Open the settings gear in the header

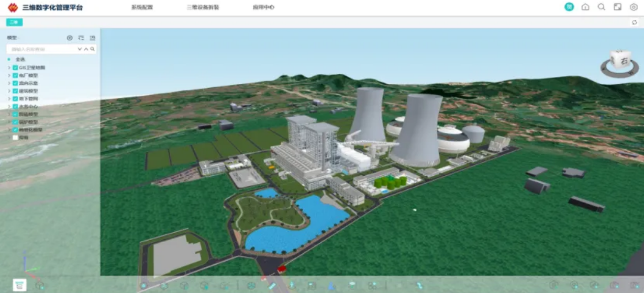coord(634,7)
